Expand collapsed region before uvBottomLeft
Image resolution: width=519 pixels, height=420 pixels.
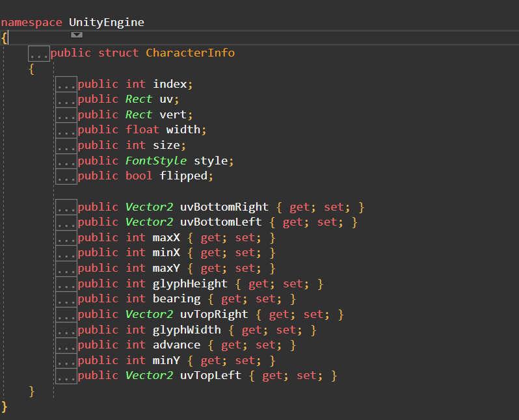click(66, 222)
